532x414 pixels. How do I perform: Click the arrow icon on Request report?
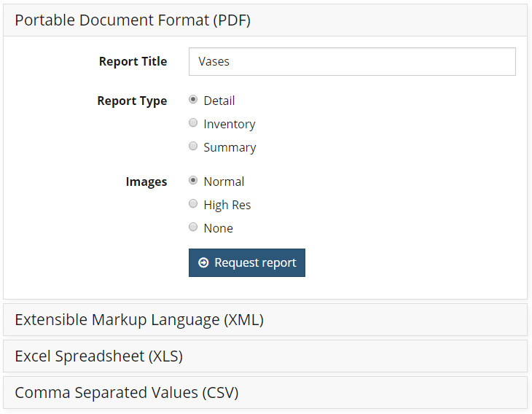click(203, 262)
